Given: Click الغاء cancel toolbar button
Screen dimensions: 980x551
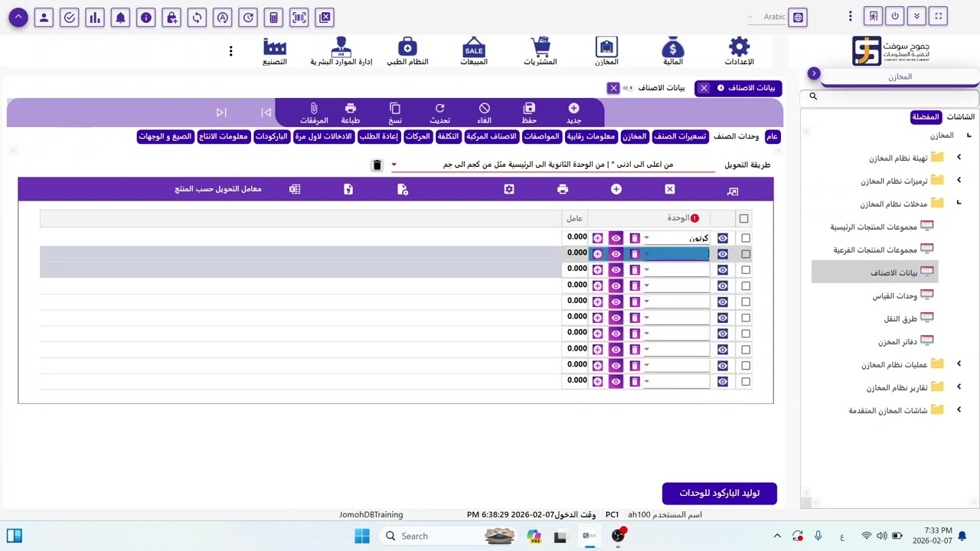Looking at the screenshot, I should 485,112.
